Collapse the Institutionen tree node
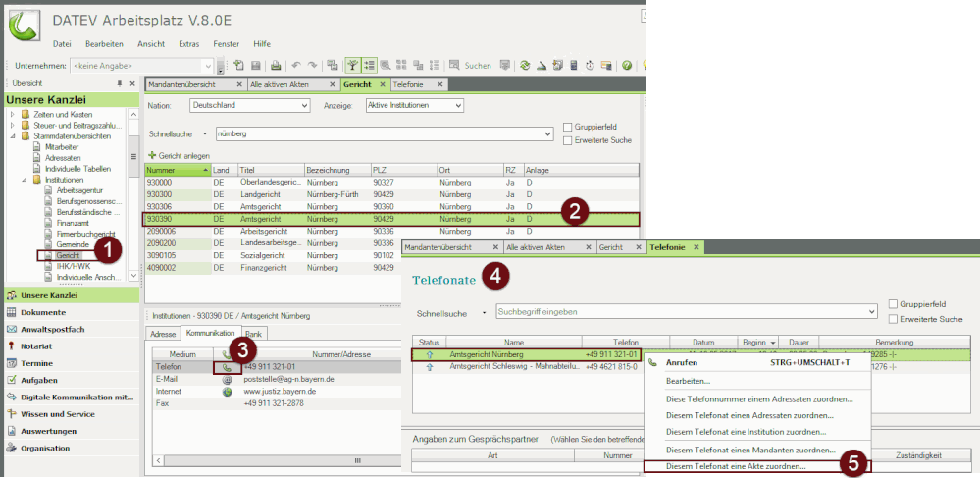 click(x=25, y=180)
